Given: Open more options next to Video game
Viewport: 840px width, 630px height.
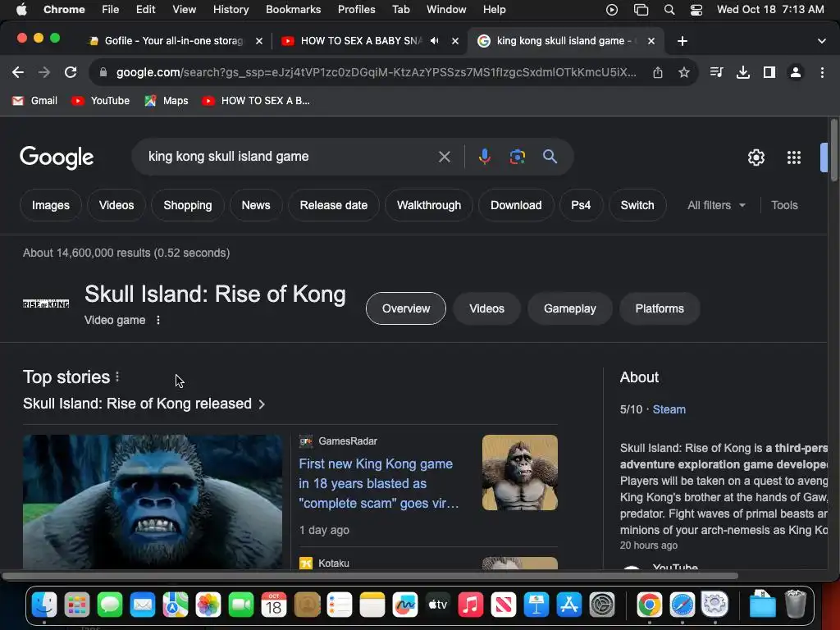Looking at the screenshot, I should tap(158, 320).
